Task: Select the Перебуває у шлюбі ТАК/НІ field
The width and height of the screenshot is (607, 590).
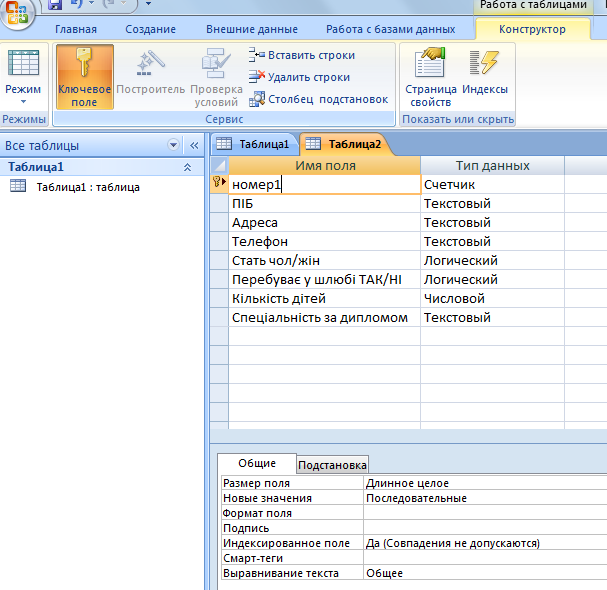Action: click(324, 279)
